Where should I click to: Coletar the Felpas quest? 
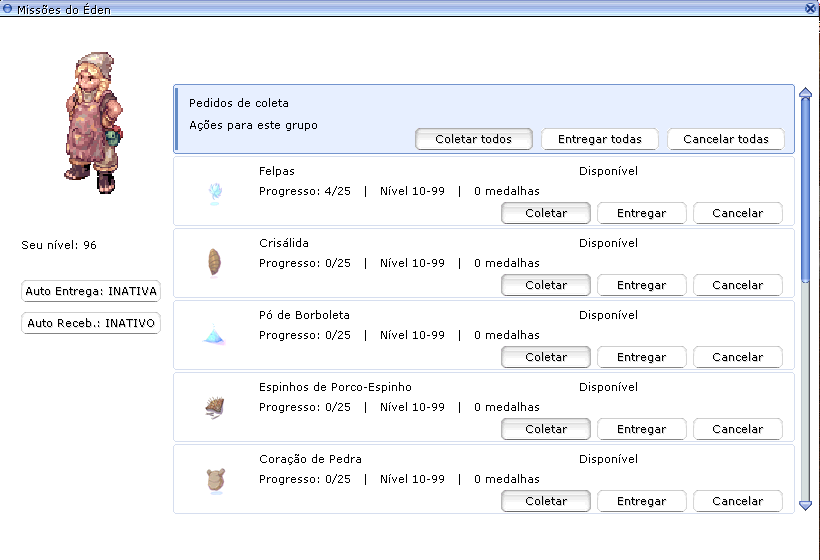pyautogui.click(x=546, y=213)
